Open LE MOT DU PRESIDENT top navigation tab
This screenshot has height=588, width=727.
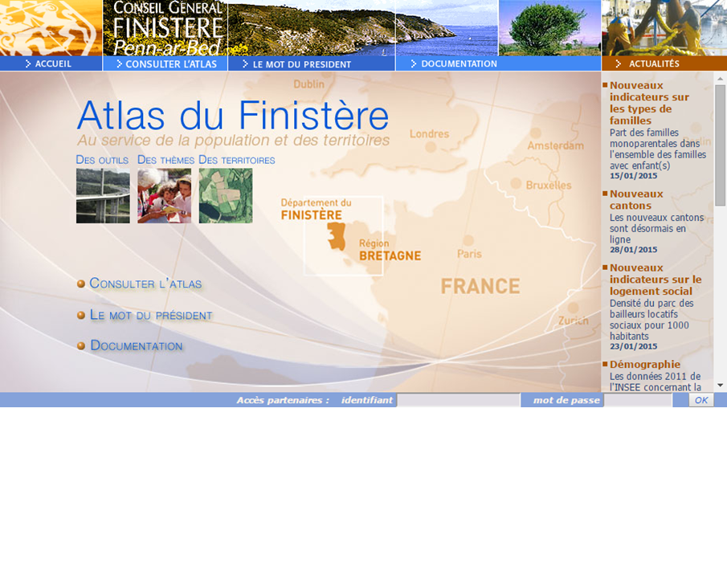coord(311,63)
